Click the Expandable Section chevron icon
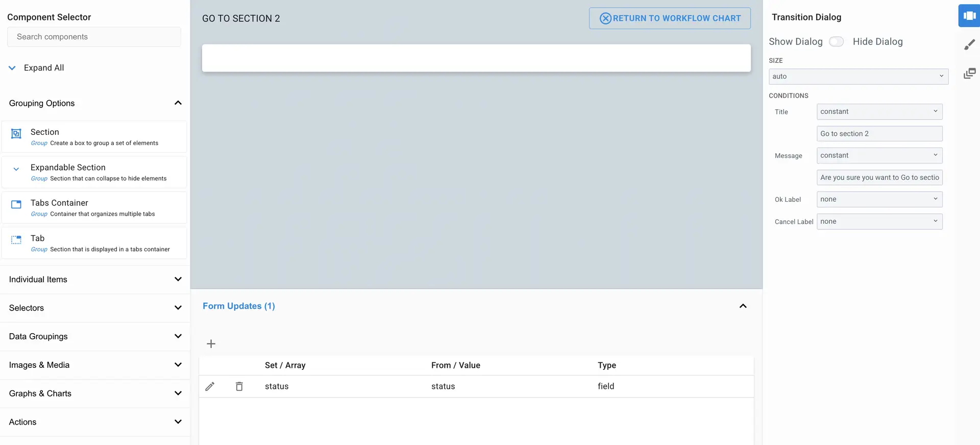Viewport: 980px width, 445px height. tap(16, 169)
